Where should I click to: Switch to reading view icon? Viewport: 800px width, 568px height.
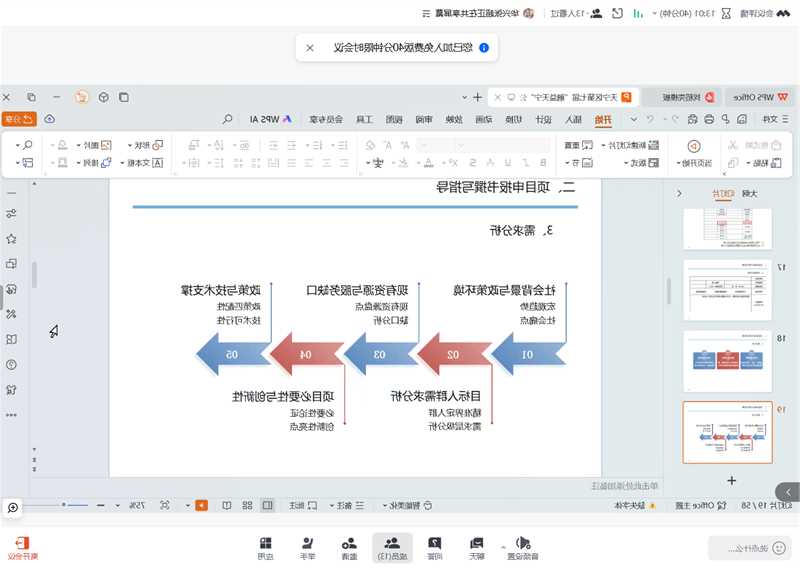coord(227,505)
